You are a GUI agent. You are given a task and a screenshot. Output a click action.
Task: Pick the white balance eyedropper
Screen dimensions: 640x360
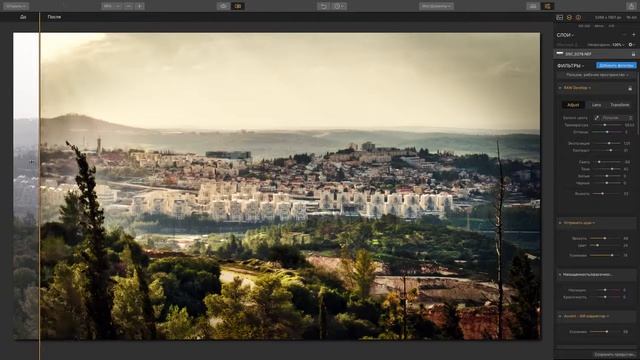coord(596,118)
